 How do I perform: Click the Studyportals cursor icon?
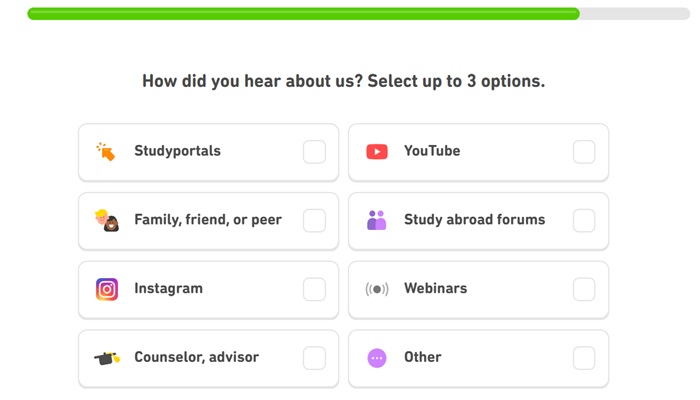(106, 152)
